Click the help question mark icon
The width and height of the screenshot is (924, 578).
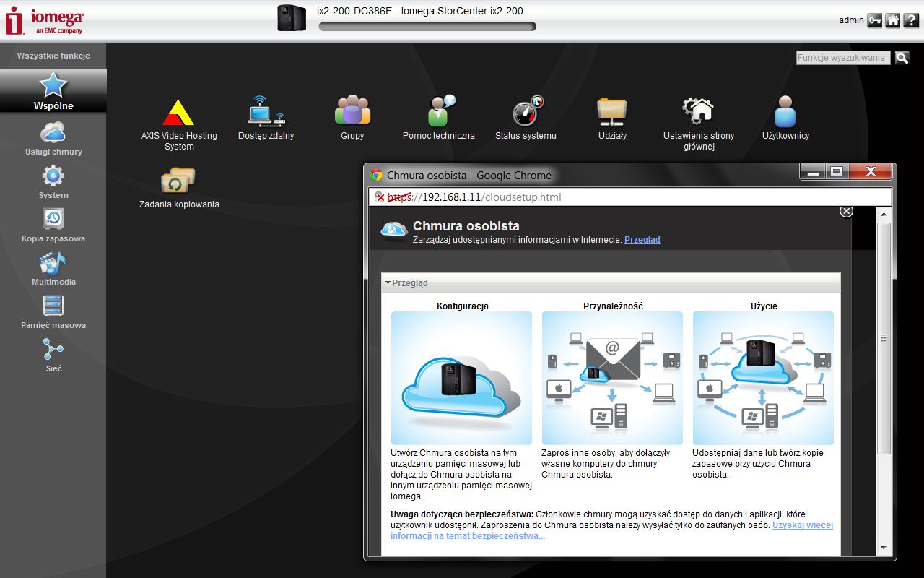point(911,20)
